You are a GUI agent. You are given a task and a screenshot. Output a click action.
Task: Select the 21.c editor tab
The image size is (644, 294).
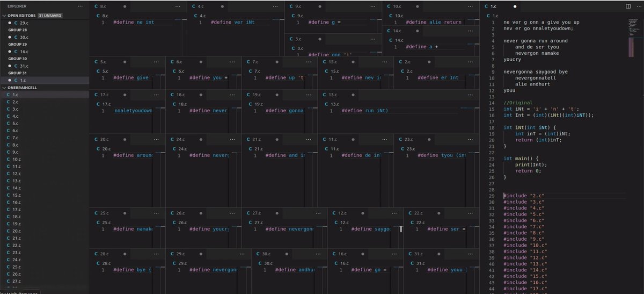[262, 139]
